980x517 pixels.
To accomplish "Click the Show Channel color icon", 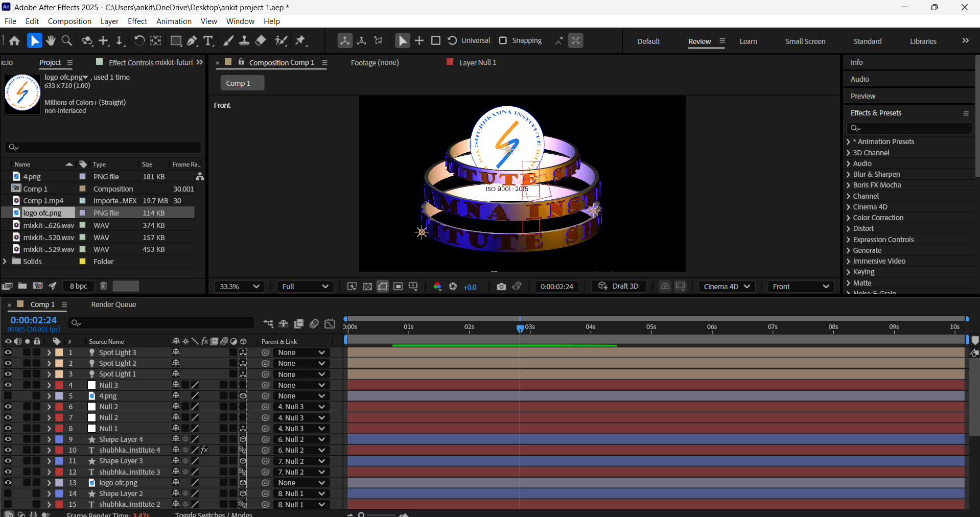I will click(x=437, y=287).
